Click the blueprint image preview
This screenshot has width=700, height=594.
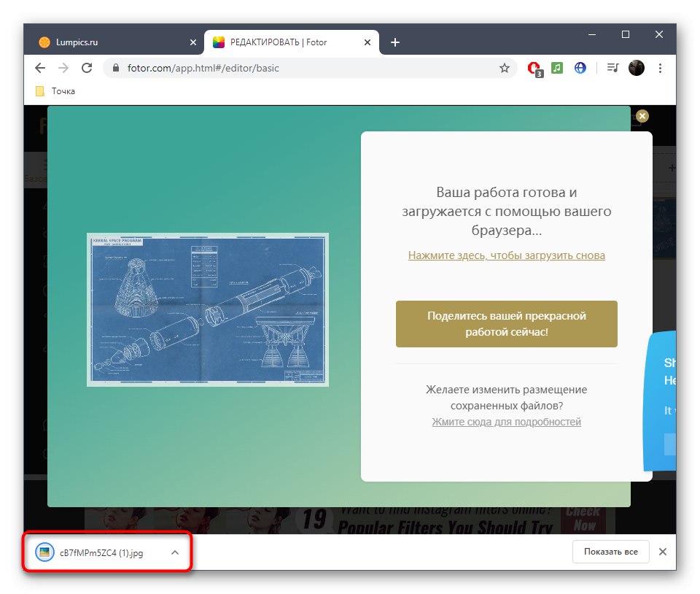click(208, 309)
